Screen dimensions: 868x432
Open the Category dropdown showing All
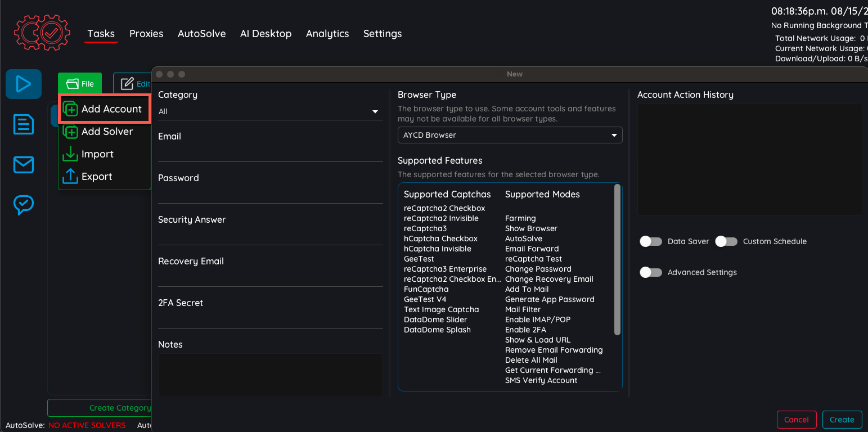point(270,111)
